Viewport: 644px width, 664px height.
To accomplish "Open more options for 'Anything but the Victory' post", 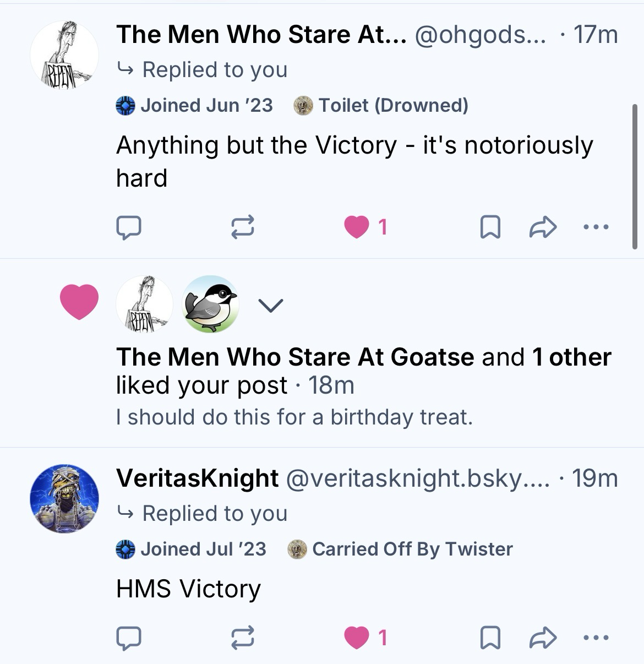I will point(596,227).
